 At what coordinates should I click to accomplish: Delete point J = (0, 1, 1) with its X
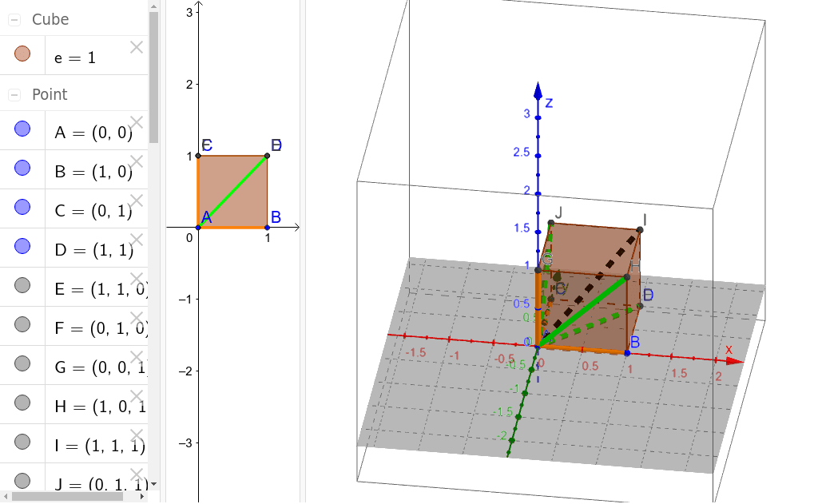(x=137, y=474)
